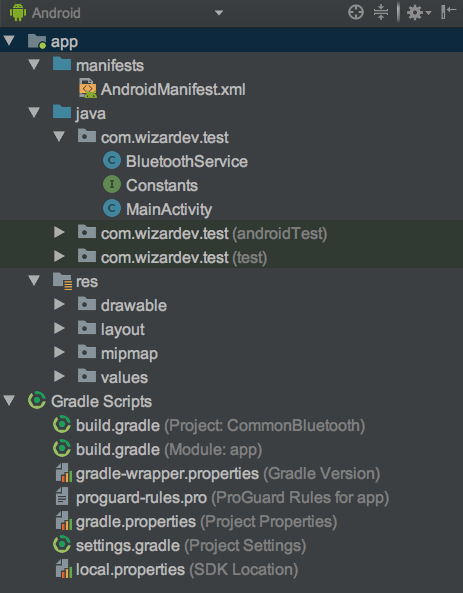This screenshot has width=463, height=593.
Task: Click the Module app build.gradle icon
Action: pyautogui.click(x=62, y=449)
